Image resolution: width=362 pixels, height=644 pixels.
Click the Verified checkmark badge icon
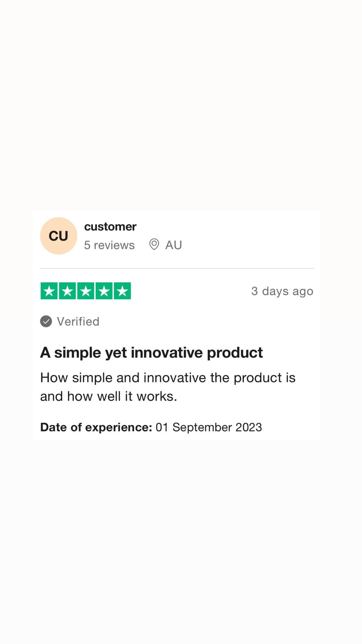pos(46,321)
